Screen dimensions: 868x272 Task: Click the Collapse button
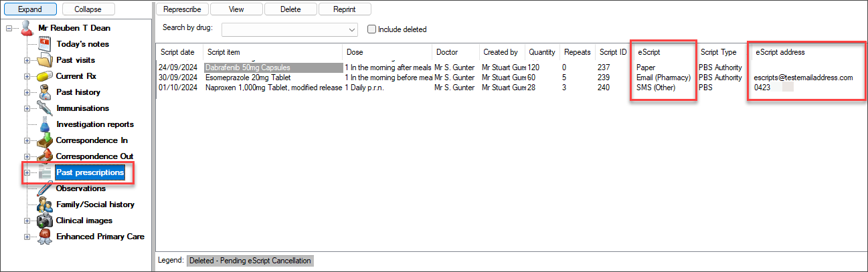[x=88, y=9]
